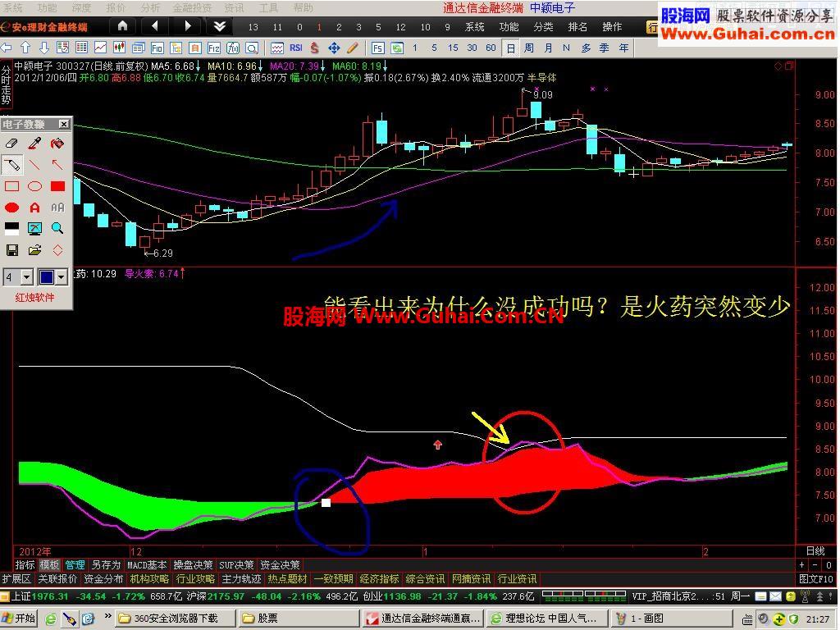This screenshot has height=630, width=840.
Task: Open the 主力轨迹 info tab
Action: click(x=242, y=579)
